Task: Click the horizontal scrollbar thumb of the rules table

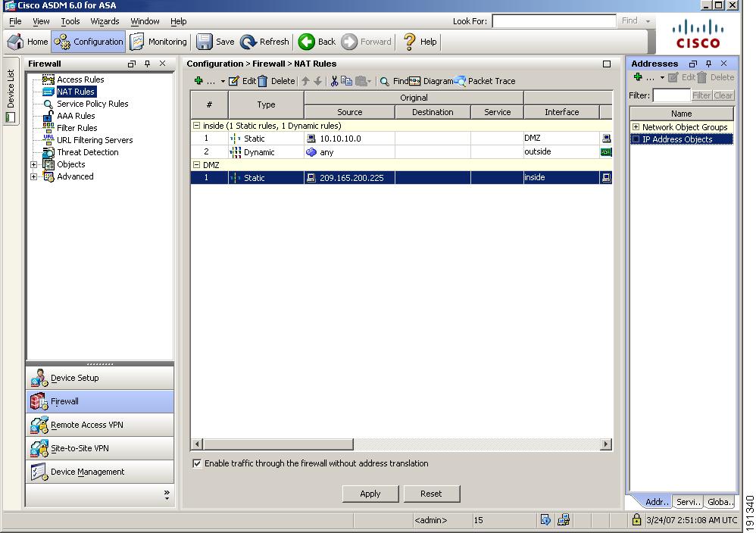Action: click(278, 444)
